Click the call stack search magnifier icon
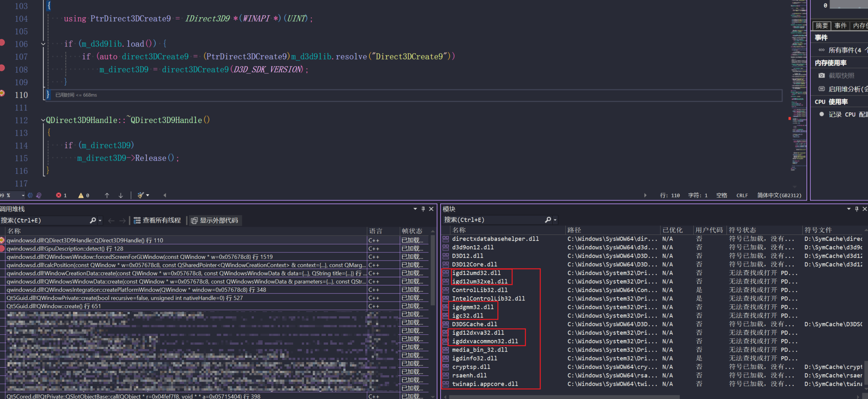Viewport: 868px width, 399px height. [93, 220]
